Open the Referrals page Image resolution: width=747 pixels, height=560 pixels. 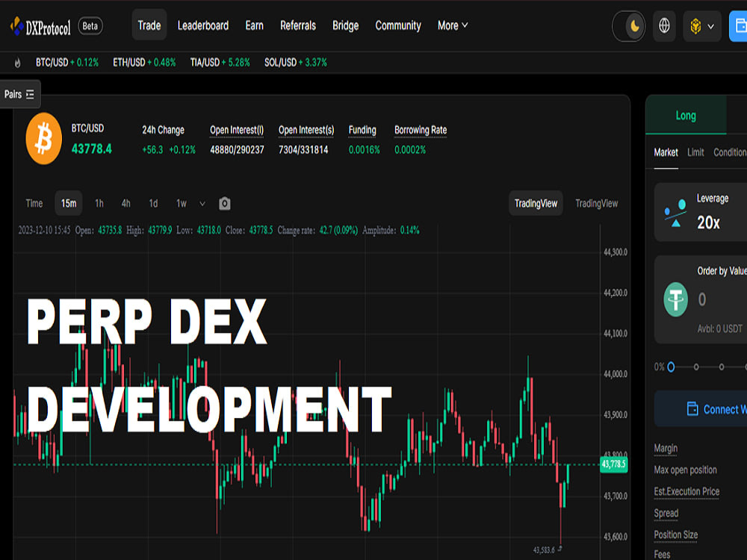click(x=298, y=25)
